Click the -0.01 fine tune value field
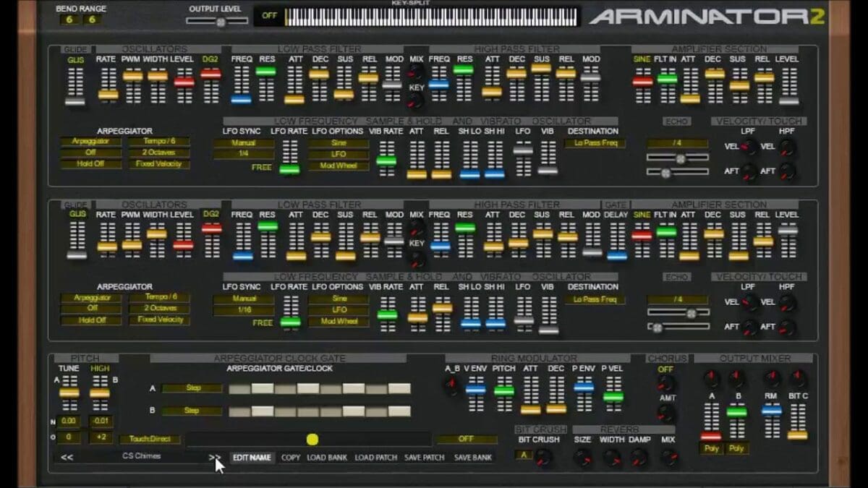 coord(100,421)
